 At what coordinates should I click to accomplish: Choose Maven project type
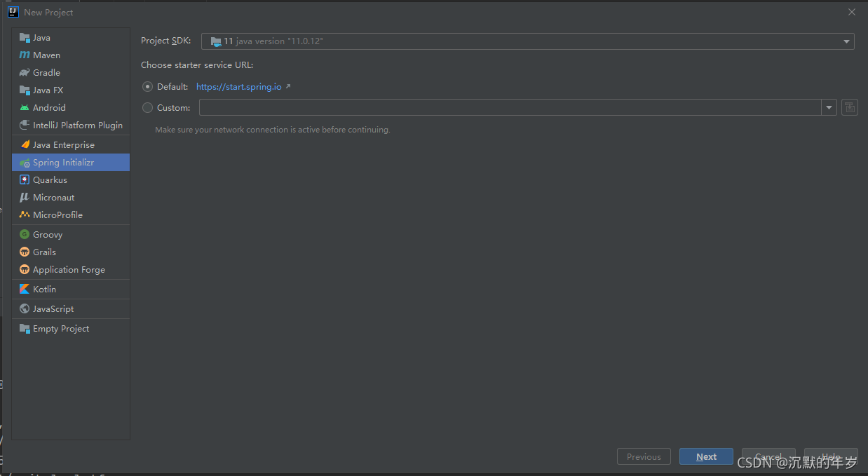tap(71, 55)
